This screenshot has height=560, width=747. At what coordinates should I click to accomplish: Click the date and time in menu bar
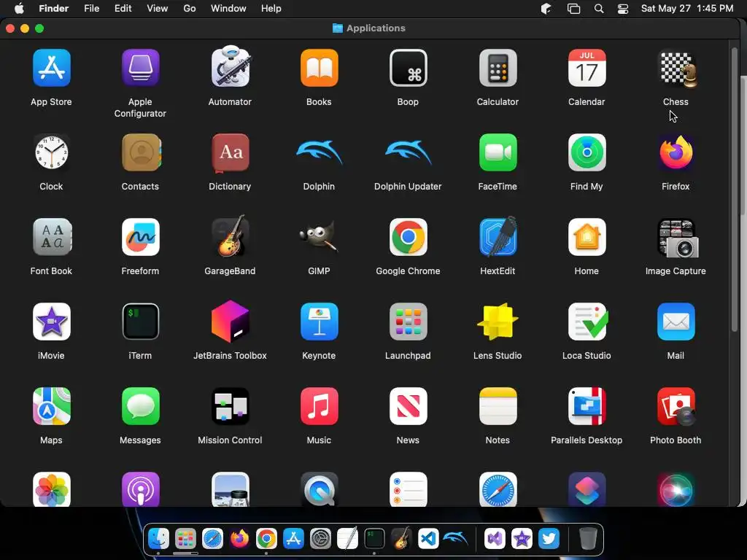[x=687, y=9]
